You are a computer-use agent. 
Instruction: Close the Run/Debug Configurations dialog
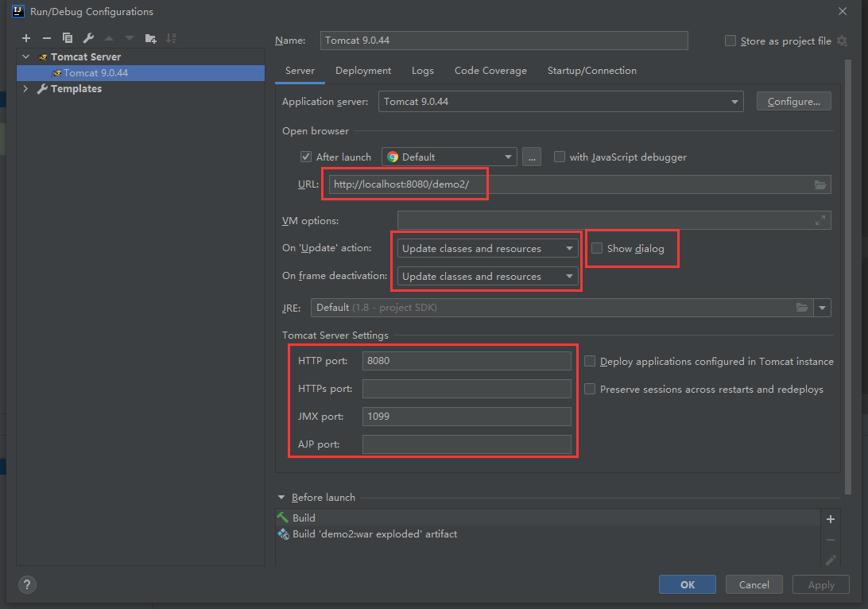click(843, 11)
